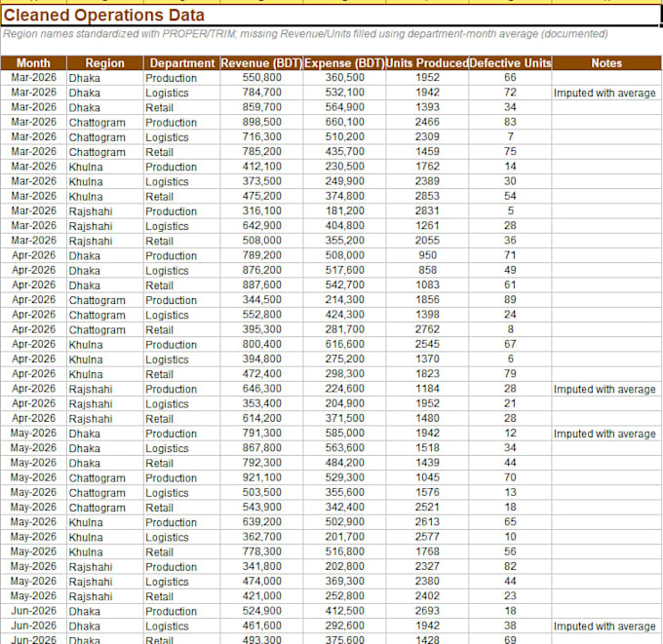Select revenue cell 785,200

(x=261, y=152)
